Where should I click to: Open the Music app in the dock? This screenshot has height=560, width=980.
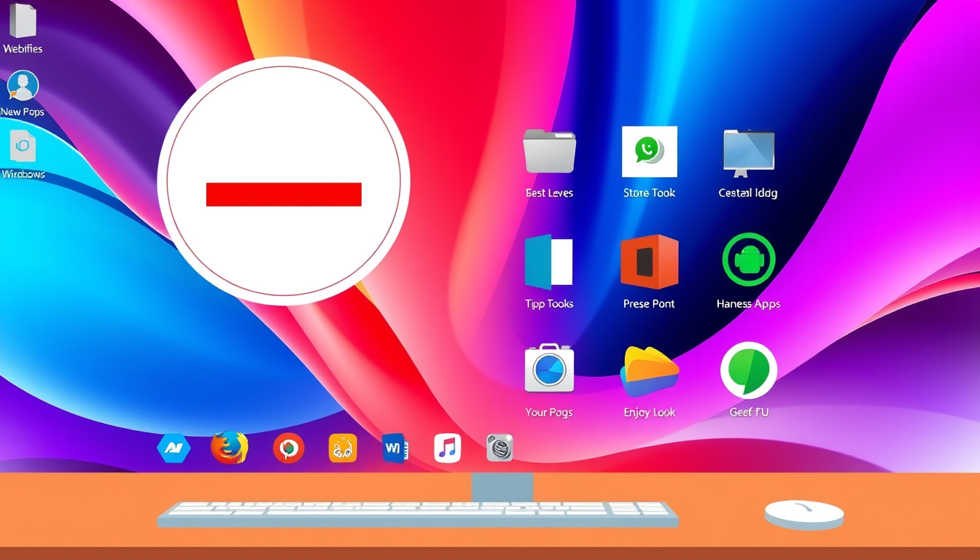click(x=448, y=448)
